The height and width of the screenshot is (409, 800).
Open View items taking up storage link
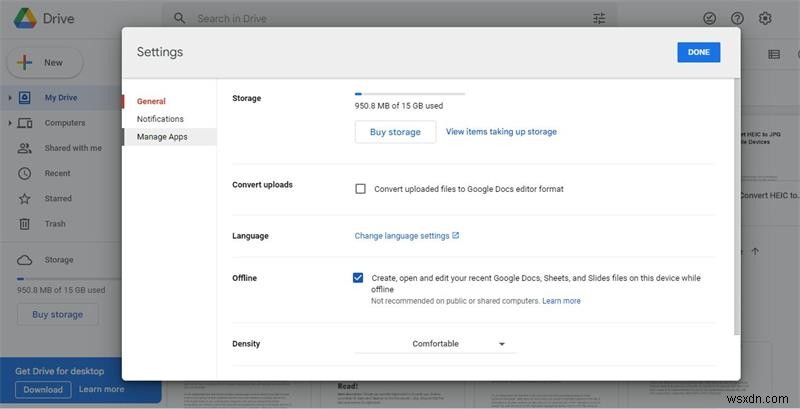(x=501, y=132)
